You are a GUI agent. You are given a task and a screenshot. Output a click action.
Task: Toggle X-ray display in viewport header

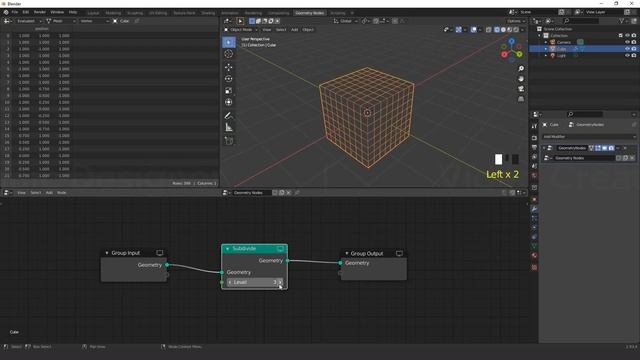tap(489, 30)
